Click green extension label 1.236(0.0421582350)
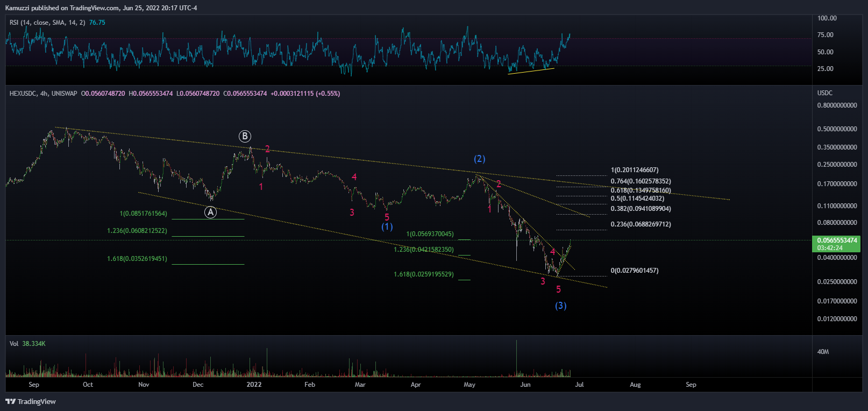 [424, 250]
